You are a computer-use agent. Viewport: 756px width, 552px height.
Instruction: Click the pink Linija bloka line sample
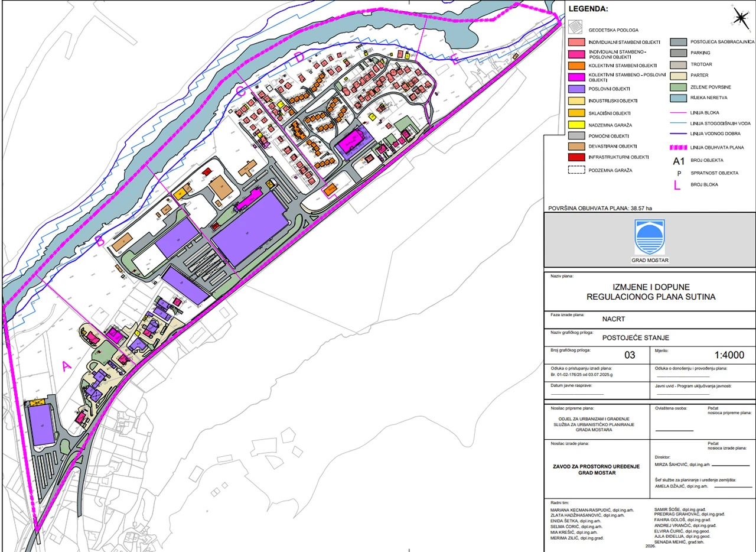click(x=679, y=111)
